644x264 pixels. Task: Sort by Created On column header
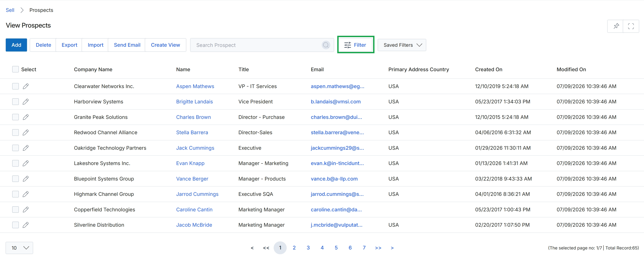[x=489, y=69]
